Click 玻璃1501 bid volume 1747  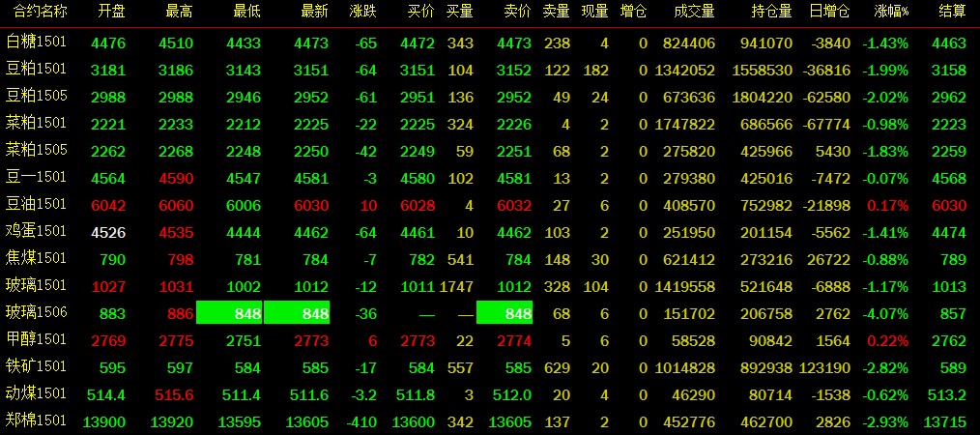(x=456, y=287)
